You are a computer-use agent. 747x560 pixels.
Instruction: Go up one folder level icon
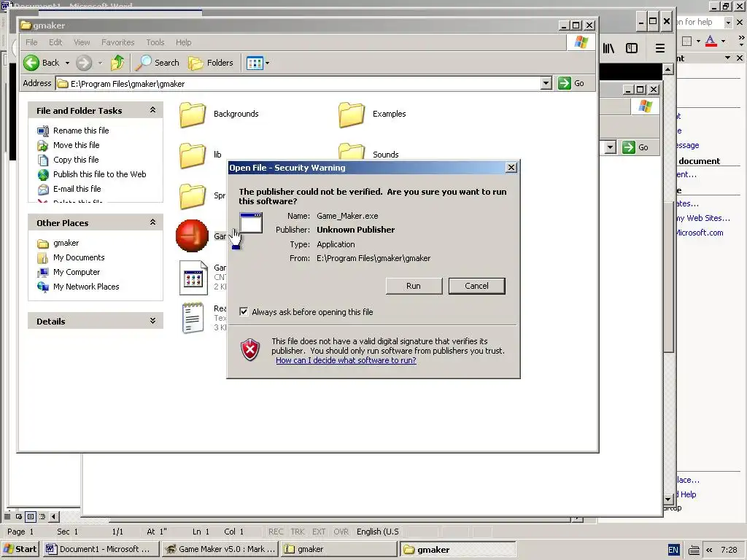click(117, 63)
